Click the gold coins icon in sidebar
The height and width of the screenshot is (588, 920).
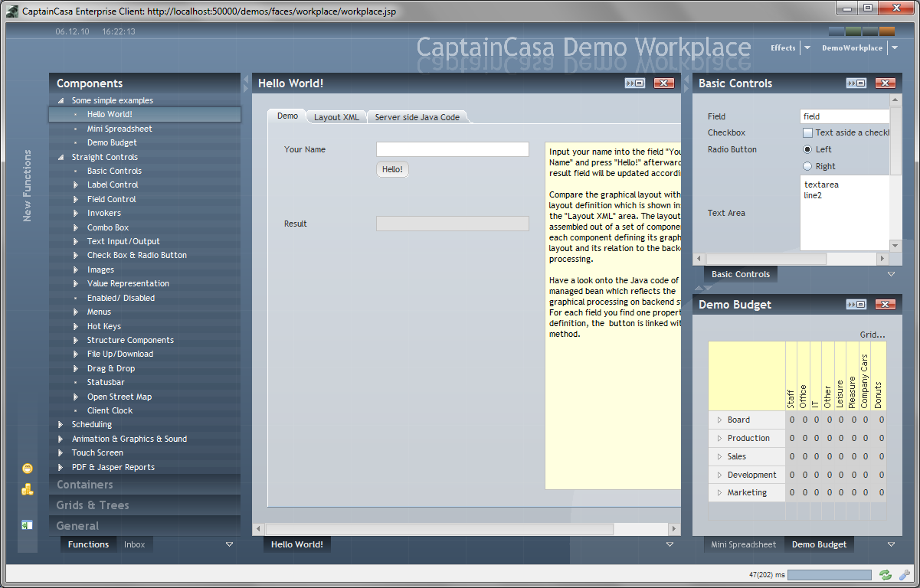(28, 490)
